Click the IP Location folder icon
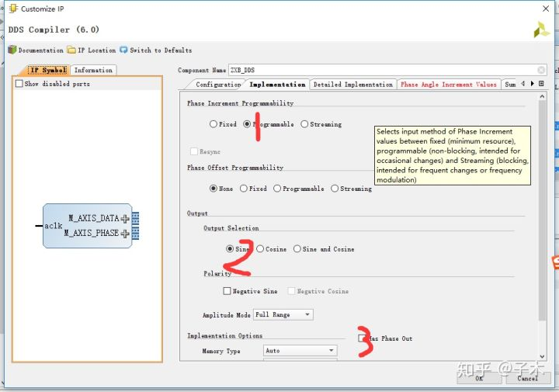 [71, 50]
